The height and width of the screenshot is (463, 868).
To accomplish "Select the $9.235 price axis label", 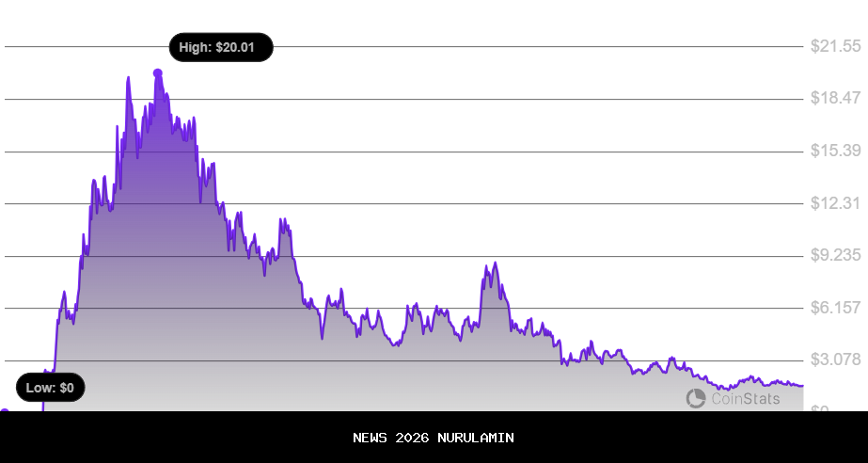I will coord(835,255).
